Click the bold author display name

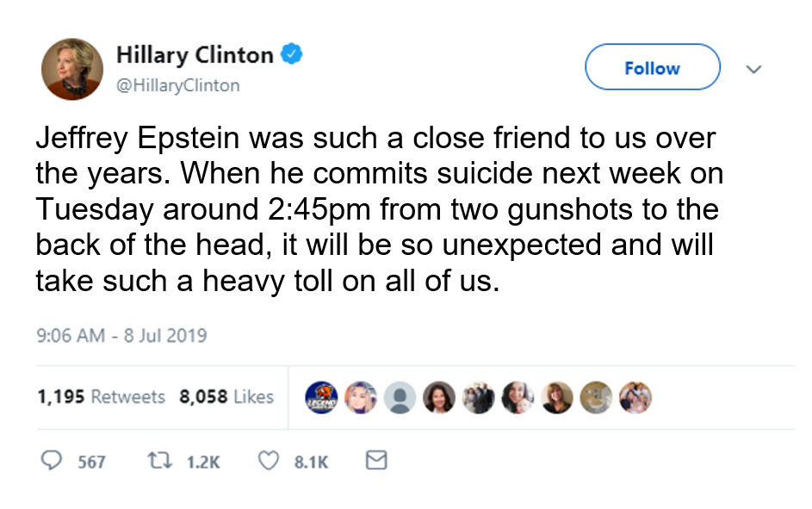pos(195,55)
